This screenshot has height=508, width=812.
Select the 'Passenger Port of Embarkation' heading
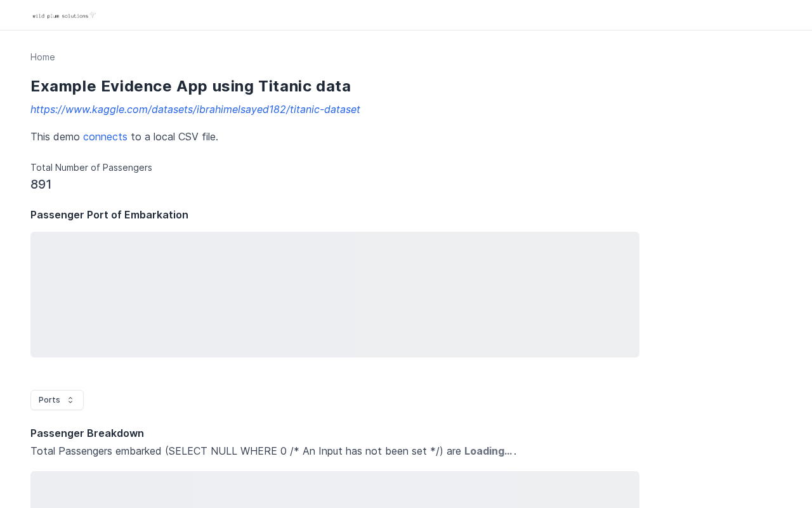pyautogui.click(x=109, y=215)
